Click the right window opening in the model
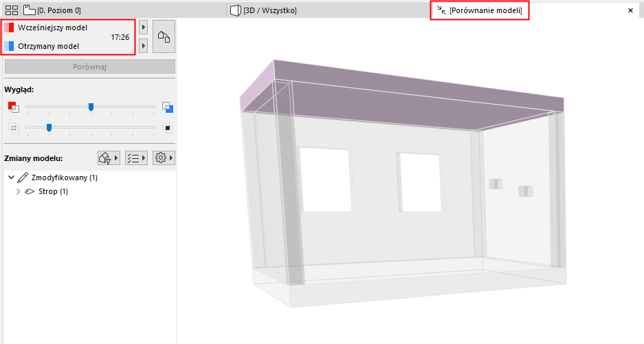 421,182
